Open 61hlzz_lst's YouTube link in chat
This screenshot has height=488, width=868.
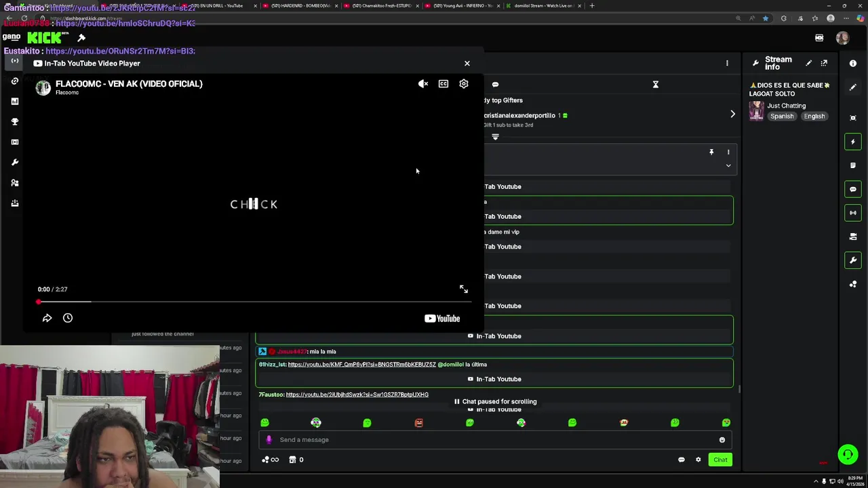pyautogui.click(x=361, y=365)
